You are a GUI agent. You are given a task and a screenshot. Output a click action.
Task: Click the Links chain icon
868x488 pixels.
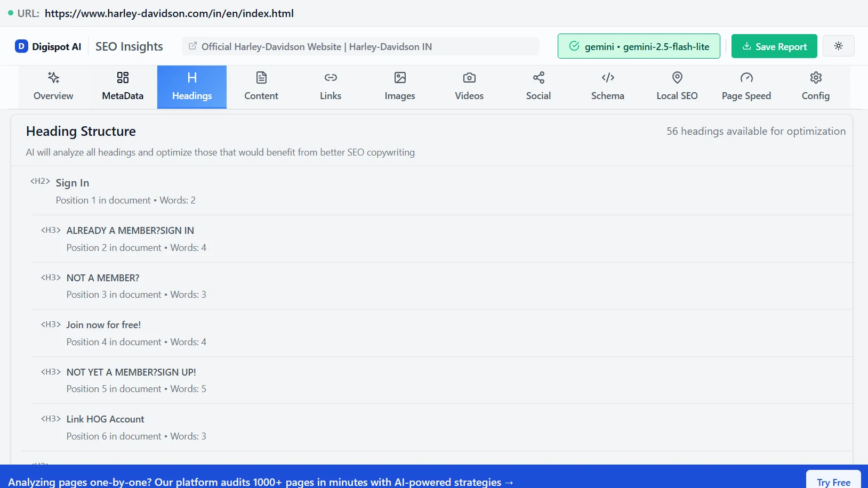(x=331, y=78)
